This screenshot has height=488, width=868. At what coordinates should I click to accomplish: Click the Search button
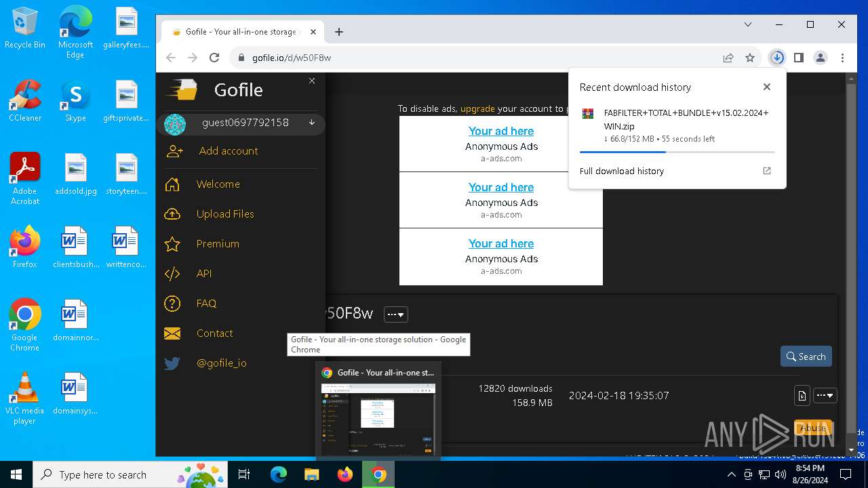click(806, 357)
